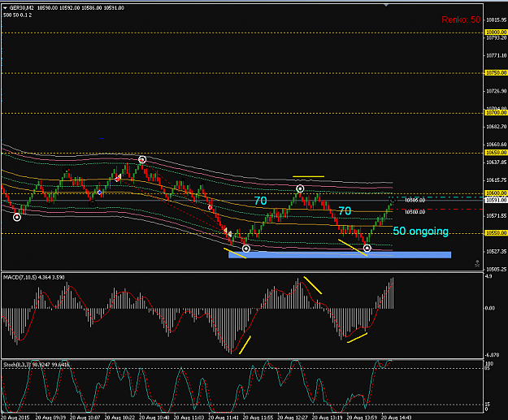This screenshot has width=508, height=420.
Task: Select the 'Renko: 50' red label
Action: pyautogui.click(x=461, y=19)
